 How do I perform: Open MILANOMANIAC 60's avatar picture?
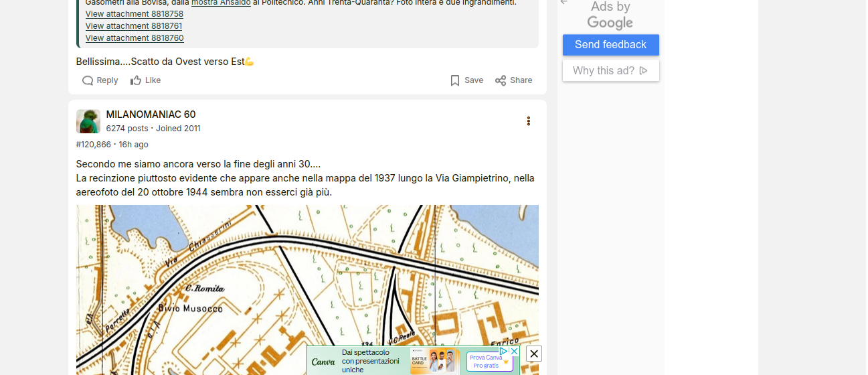tap(88, 121)
